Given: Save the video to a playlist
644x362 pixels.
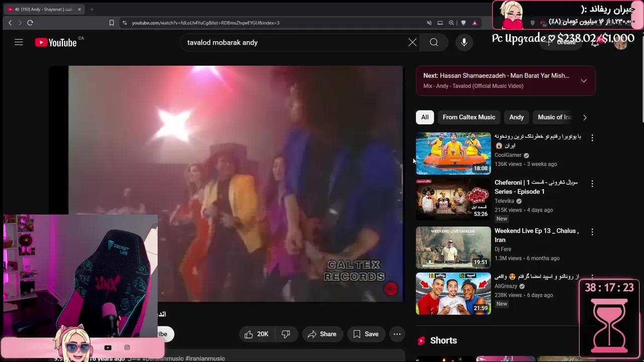Looking at the screenshot, I should click(x=366, y=334).
